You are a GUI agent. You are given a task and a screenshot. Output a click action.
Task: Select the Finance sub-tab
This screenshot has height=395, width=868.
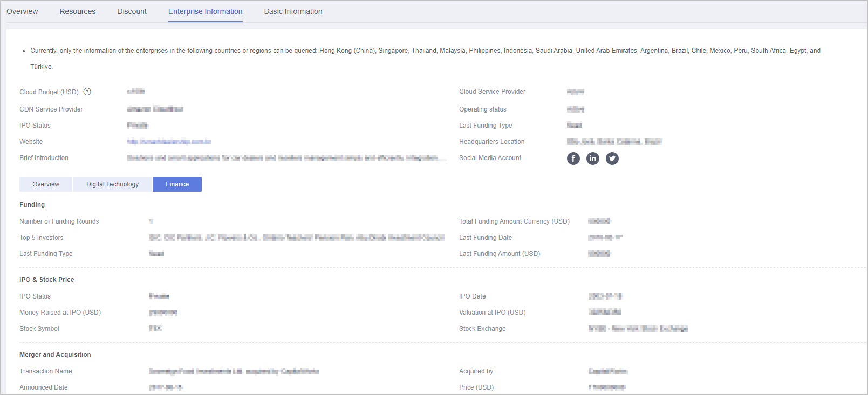[x=177, y=184]
